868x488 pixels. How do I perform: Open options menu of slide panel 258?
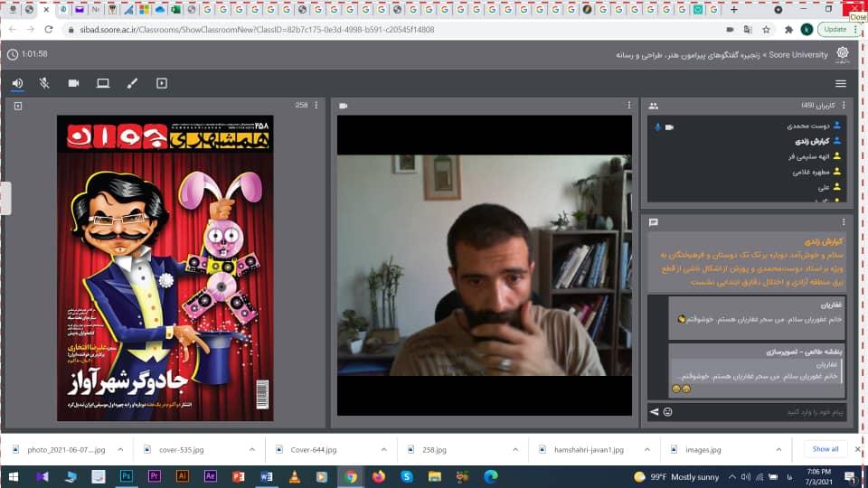pyautogui.click(x=316, y=105)
